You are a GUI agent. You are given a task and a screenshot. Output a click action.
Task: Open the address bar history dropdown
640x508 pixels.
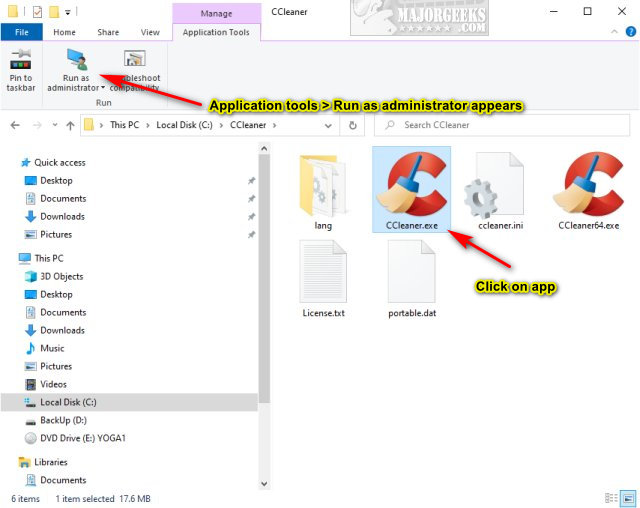pyautogui.click(x=328, y=125)
